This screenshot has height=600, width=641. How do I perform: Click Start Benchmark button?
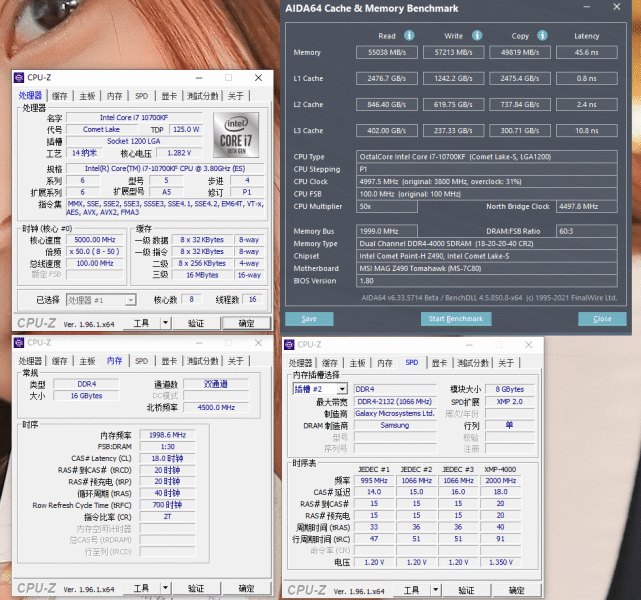[456, 319]
